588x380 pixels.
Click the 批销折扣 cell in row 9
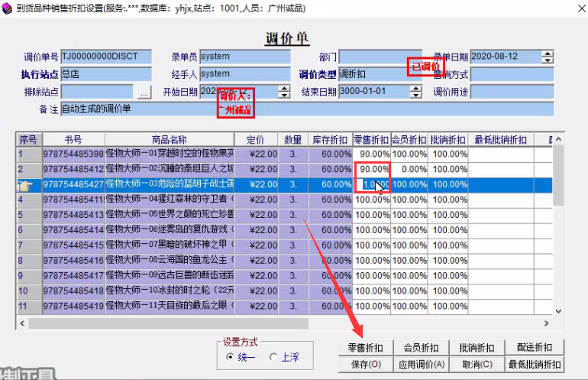pyautogui.click(x=447, y=275)
